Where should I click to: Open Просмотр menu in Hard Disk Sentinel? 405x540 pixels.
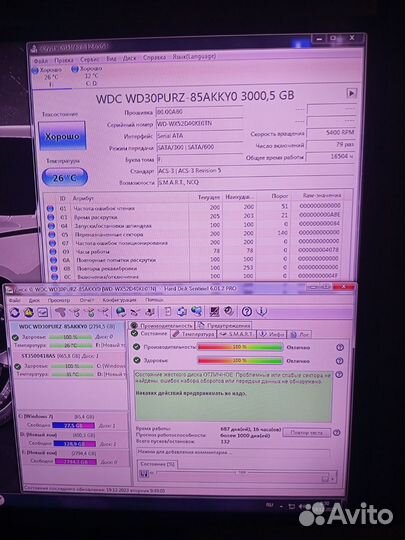[59, 300]
